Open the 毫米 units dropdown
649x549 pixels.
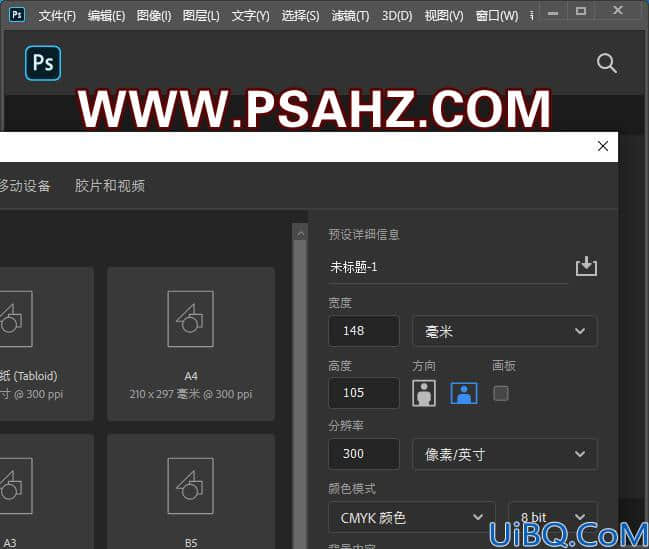(505, 331)
